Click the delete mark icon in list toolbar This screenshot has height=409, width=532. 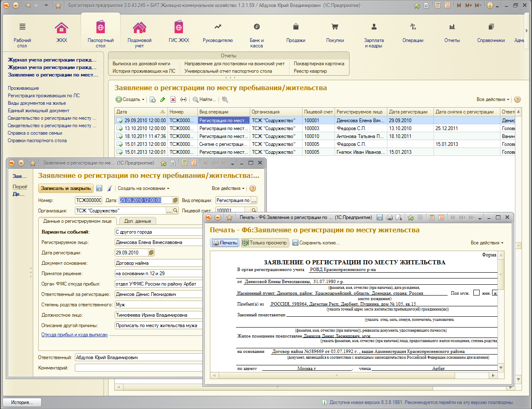[173, 99]
